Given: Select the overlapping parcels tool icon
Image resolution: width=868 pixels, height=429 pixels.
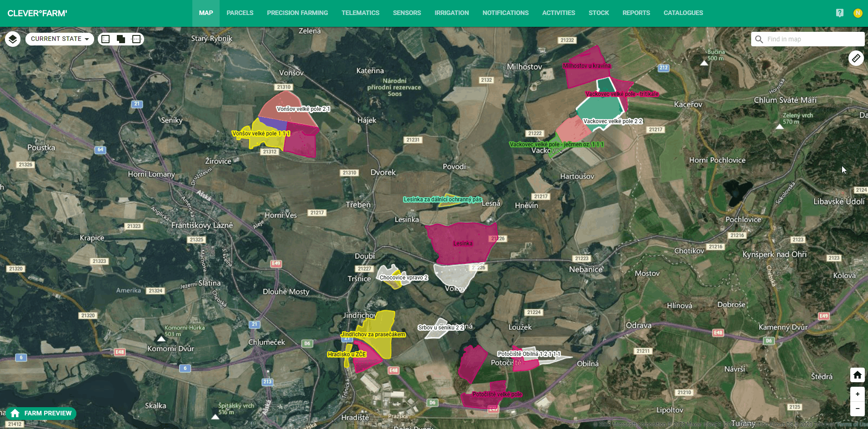Looking at the screenshot, I should pyautogui.click(x=121, y=39).
